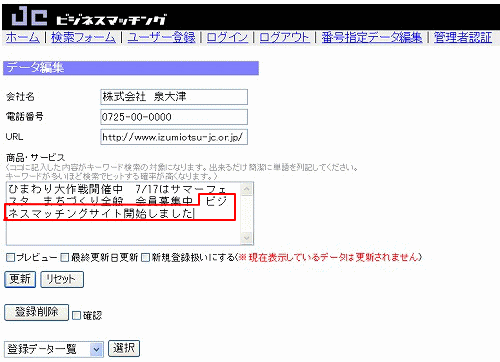
Task: Open the ユーザー登録 link
Action: coord(161,37)
